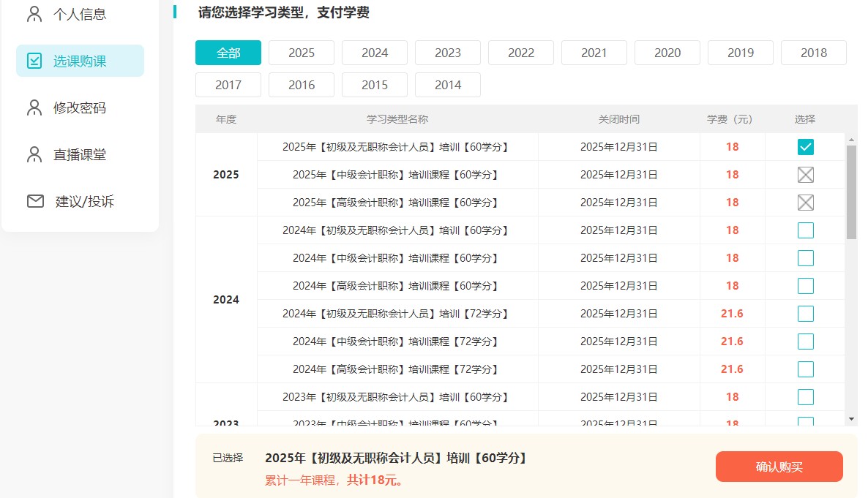The width and height of the screenshot is (868, 498).
Task: Click the 2024 year group cell
Action: [226, 299]
